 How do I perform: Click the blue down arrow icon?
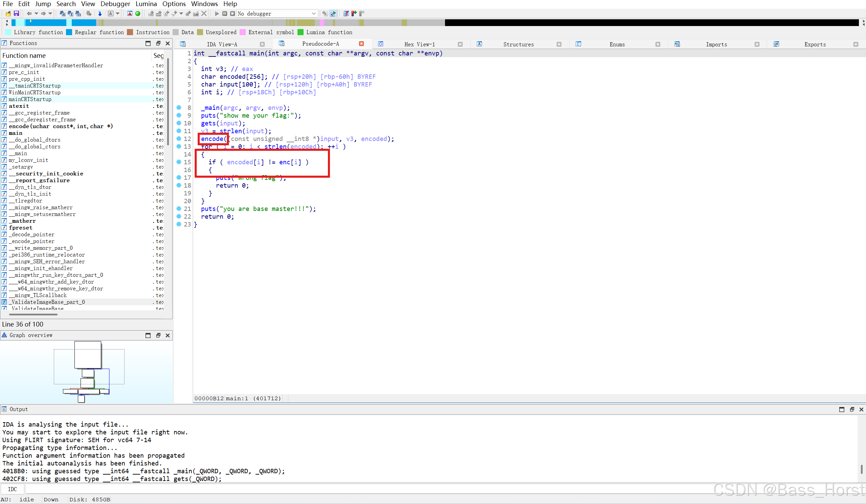99,14
